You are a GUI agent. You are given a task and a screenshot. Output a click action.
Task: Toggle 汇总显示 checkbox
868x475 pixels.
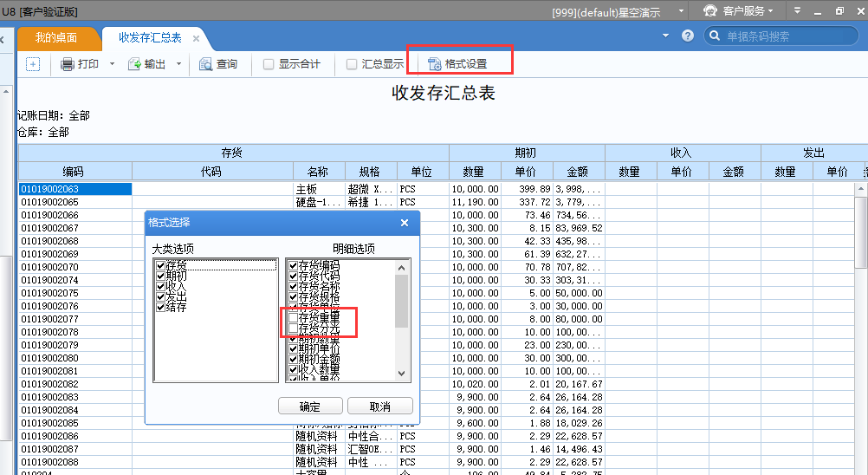click(352, 64)
